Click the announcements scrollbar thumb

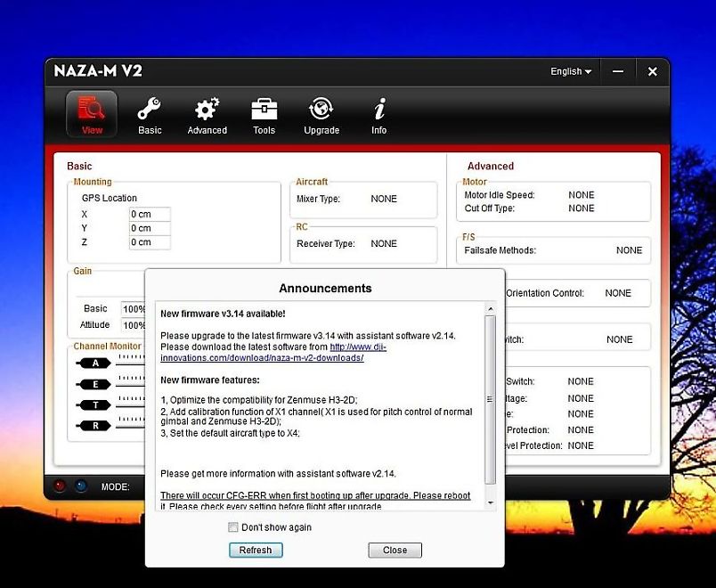click(x=491, y=400)
